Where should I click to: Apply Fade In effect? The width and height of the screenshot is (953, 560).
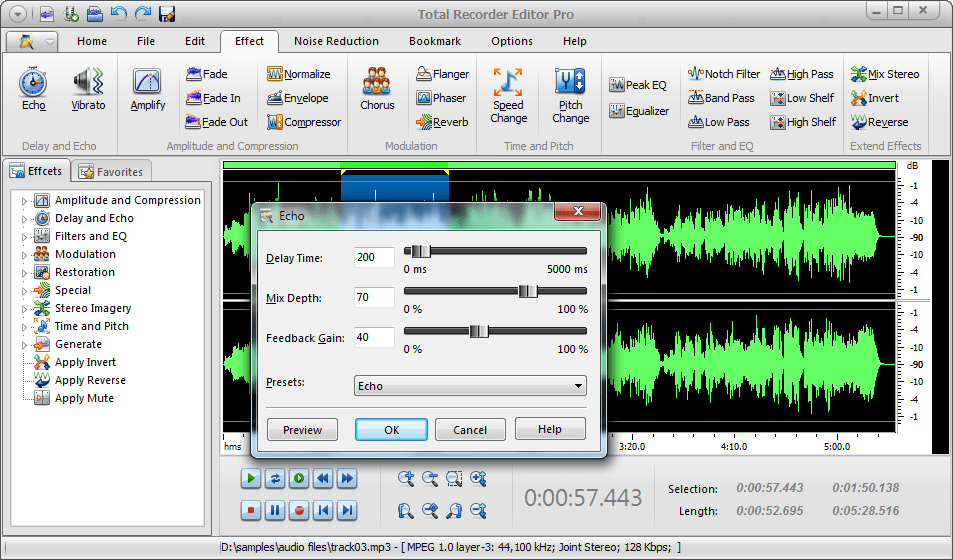tap(213, 98)
